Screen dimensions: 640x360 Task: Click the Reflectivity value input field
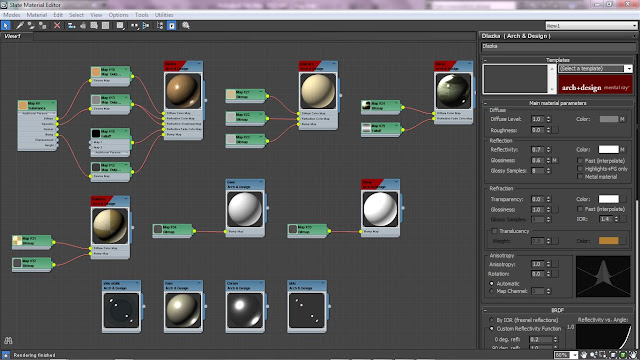pyautogui.click(x=538, y=149)
